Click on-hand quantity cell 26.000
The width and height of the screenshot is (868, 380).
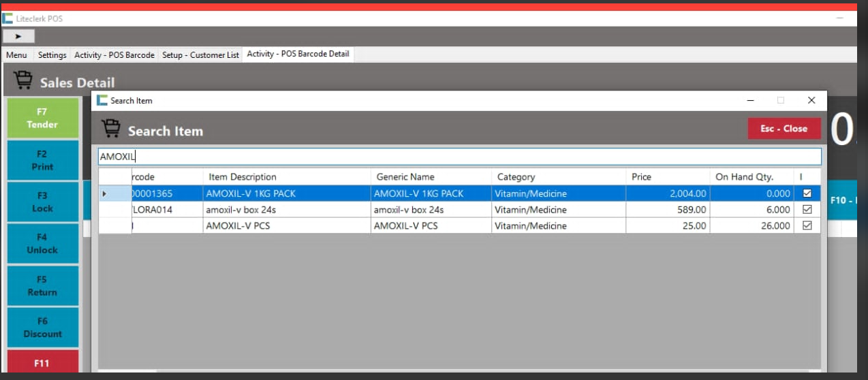pos(751,226)
